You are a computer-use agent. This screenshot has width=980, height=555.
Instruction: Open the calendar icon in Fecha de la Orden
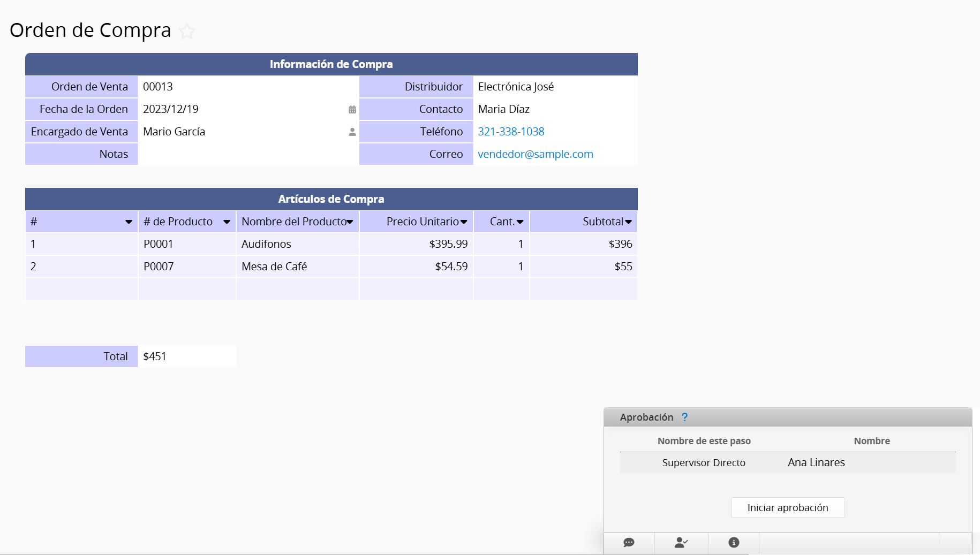(352, 110)
